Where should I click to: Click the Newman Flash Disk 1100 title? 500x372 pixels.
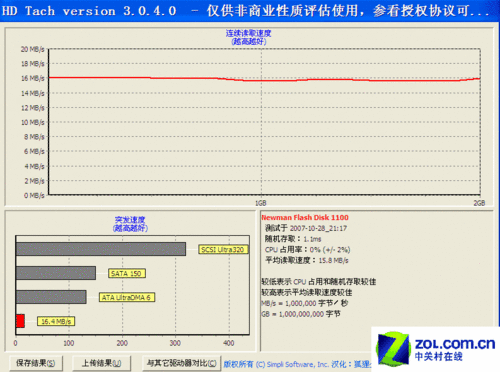coord(305,217)
